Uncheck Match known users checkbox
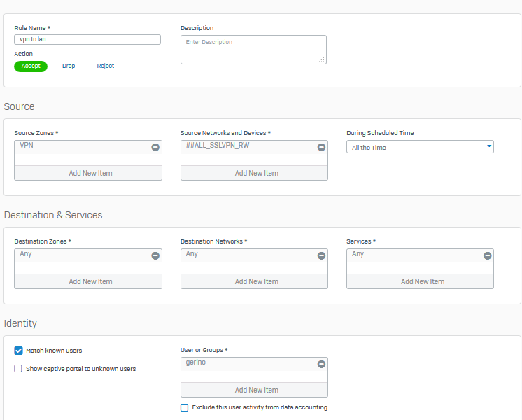Screen dimensions: 522x420 click(x=19, y=351)
